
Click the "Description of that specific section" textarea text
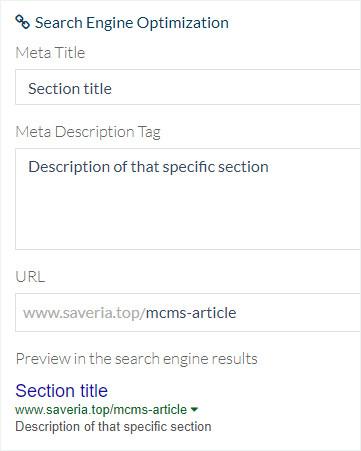[x=148, y=167]
